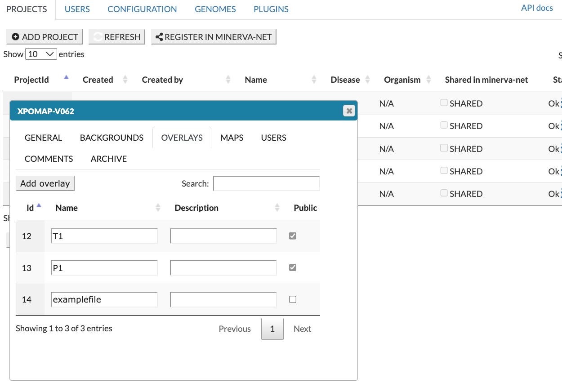Image resolution: width=562 pixels, height=392 pixels.
Task: Enable Public checkbox for examplefile overlay
Action: click(293, 299)
